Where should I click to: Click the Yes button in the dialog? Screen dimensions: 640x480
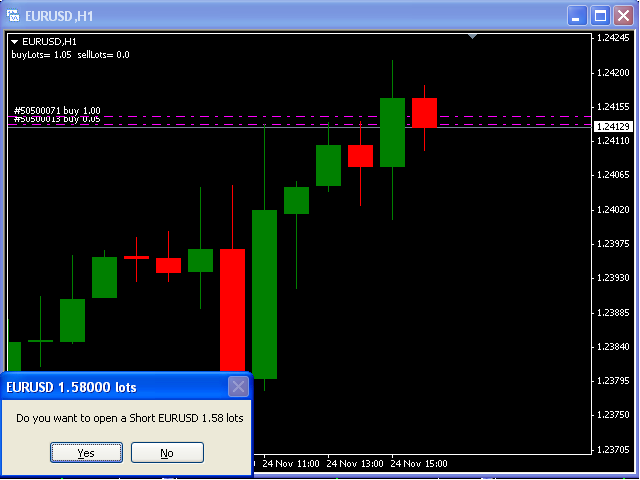pos(87,453)
